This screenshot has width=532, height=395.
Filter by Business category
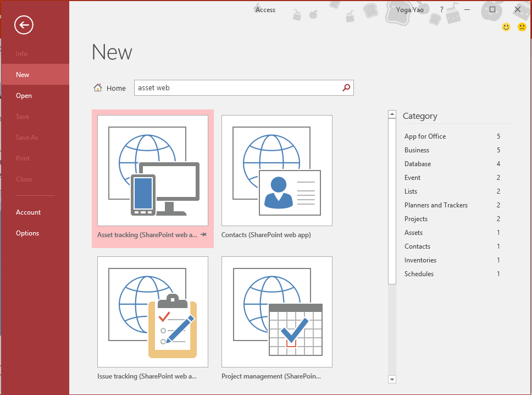452,150
